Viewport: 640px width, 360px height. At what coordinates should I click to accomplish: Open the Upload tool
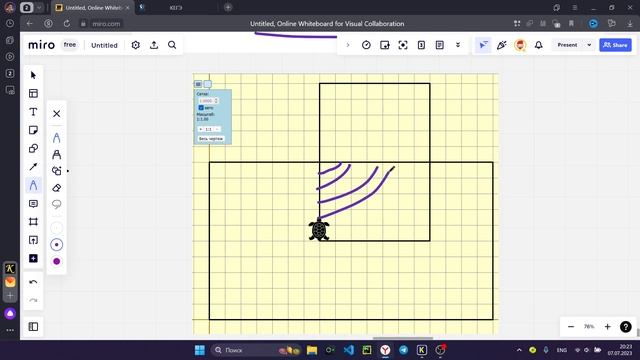tap(33, 240)
